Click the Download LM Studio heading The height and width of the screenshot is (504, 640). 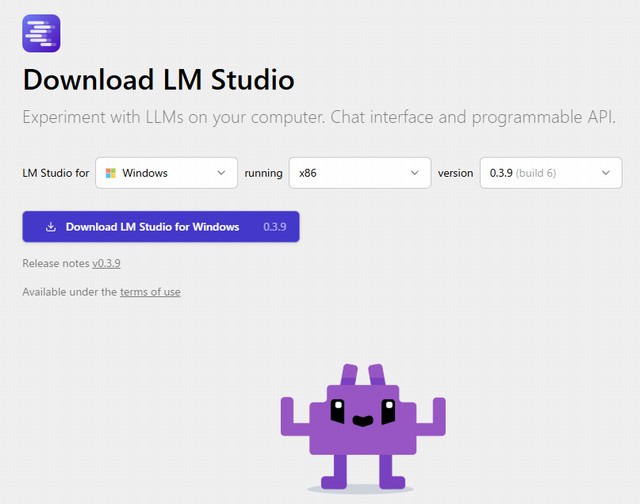158,79
